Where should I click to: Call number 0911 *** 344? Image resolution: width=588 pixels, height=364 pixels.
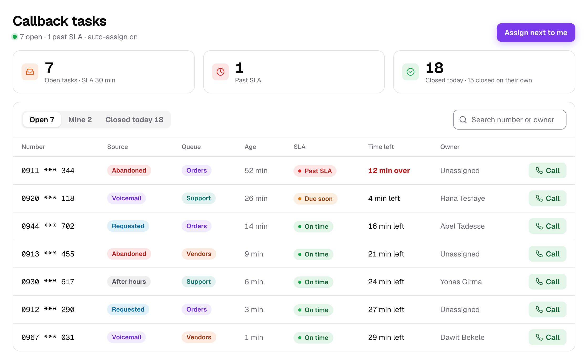click(547, 170)
